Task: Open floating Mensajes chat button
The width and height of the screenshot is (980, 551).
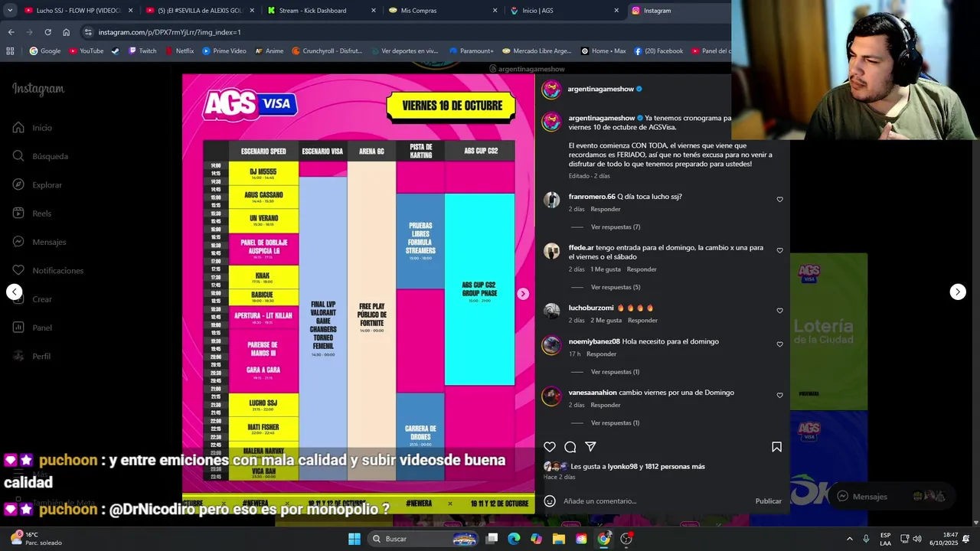Action: click(x=892, y=497)
